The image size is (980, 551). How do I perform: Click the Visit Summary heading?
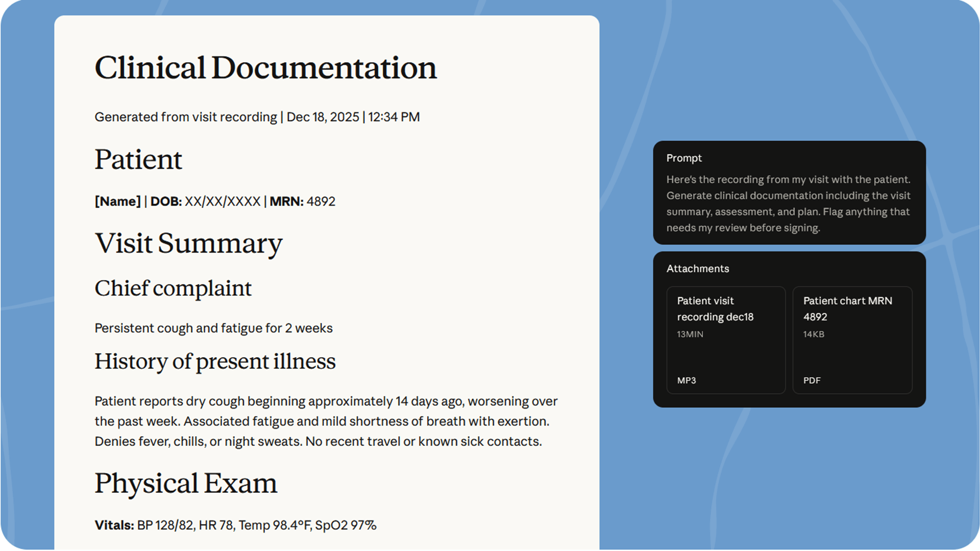point(188,243)
